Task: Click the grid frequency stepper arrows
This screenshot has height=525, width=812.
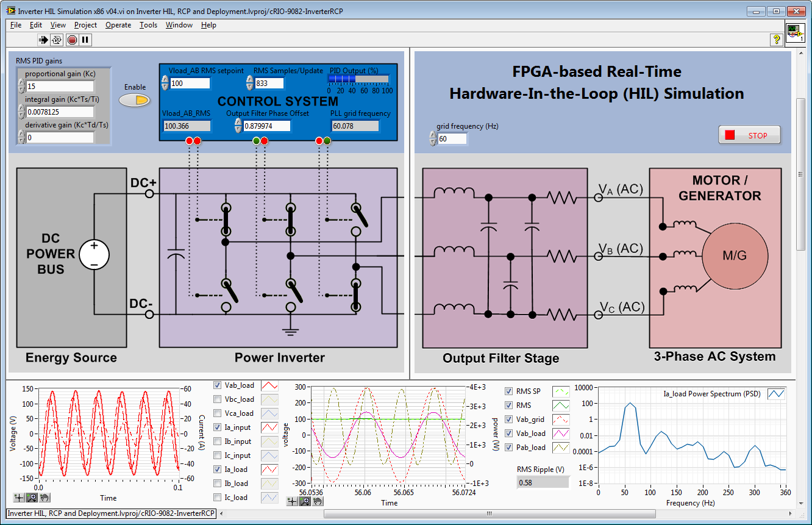Action: pos(433,138)
